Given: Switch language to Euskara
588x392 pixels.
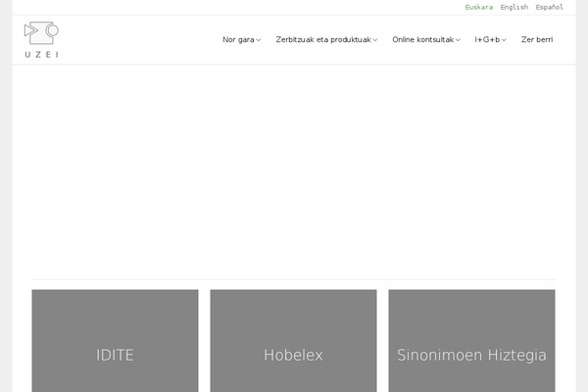Looking at the screenshot, I should pyautogui.click(x=479, y=7).
